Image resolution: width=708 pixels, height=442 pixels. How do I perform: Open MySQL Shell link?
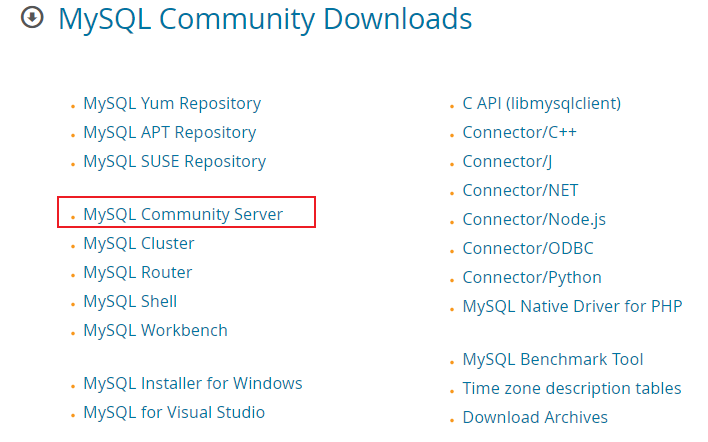point(130,301)
